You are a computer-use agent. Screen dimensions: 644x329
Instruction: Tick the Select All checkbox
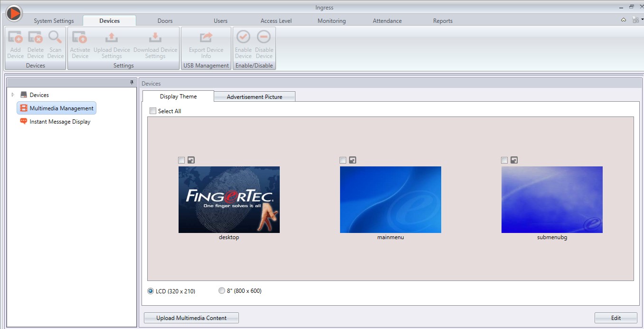(153, 111)
